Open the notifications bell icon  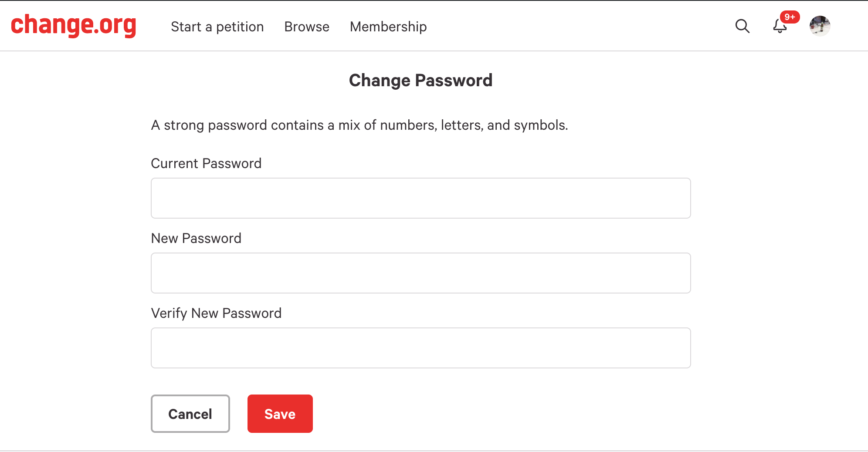[x=780, y=27]
